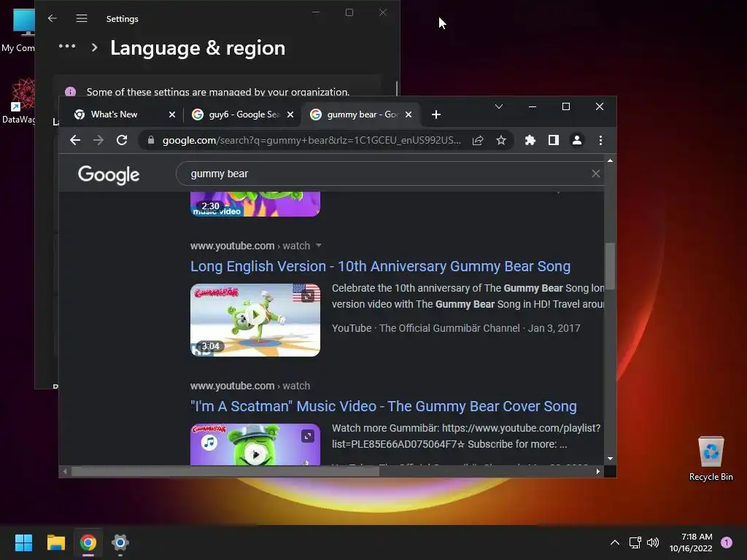Switch to the guy6 Google Search tab
The width and height of the screenshot is (747, 560).
click(x=244, y=114)
